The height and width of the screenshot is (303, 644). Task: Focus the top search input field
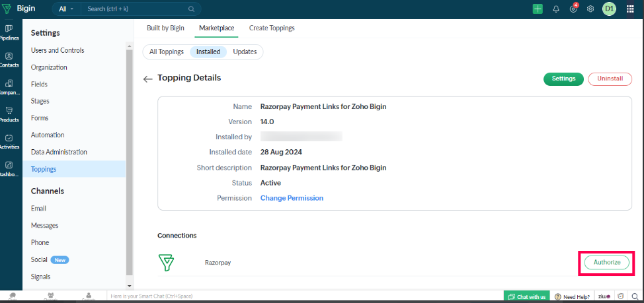[136, 9]
